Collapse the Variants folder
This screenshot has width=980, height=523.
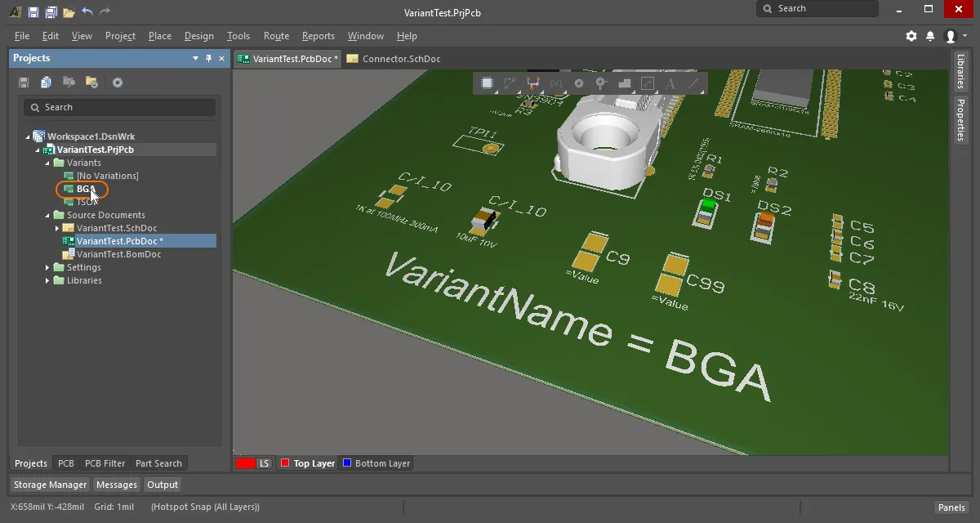pyautogui.click(x=47, y=163)
